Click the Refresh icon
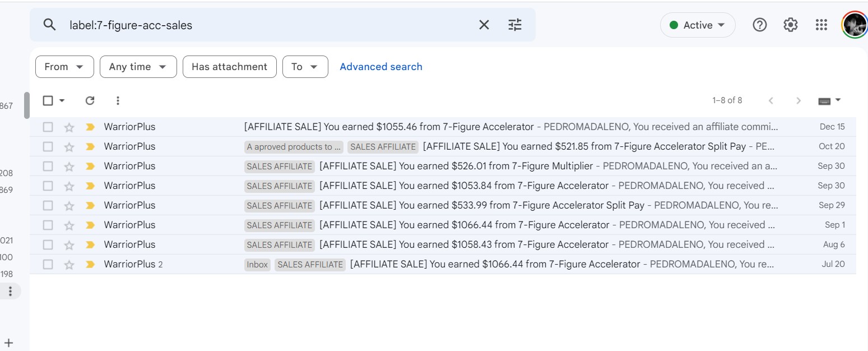The width and height of the screenshot is (868, 351). click(x=90, y=100)
